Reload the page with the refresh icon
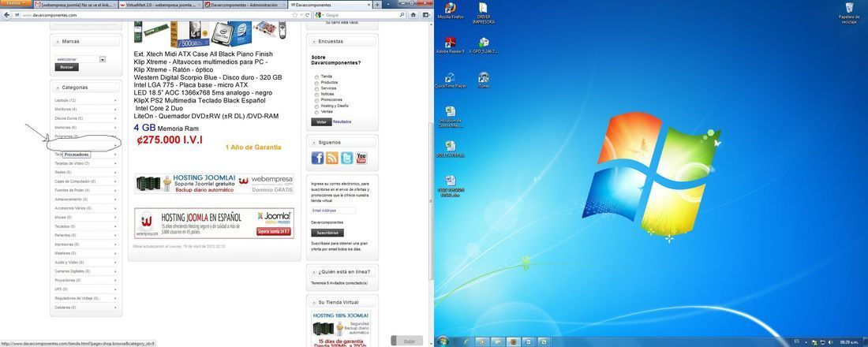The width and height of the screenshot is (868, 347). point(308,15)
